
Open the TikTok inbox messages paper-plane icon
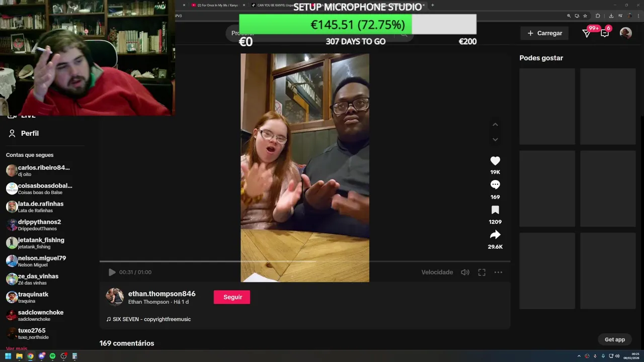tap(587, 33)
